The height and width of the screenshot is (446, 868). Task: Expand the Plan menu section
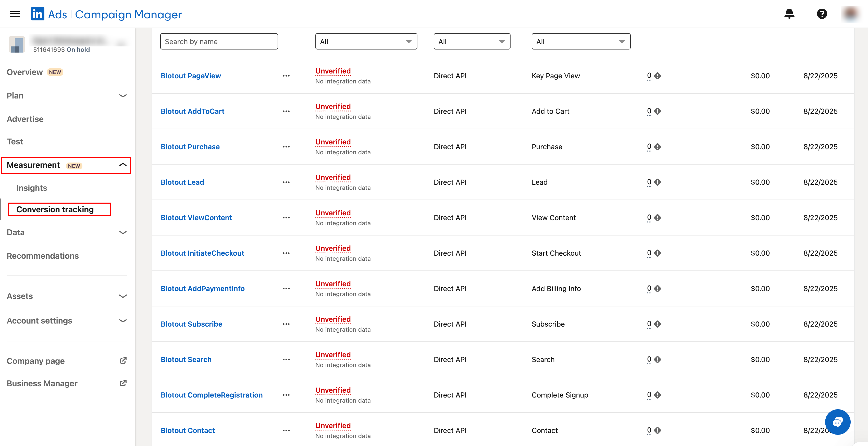[x=123, y=96]
